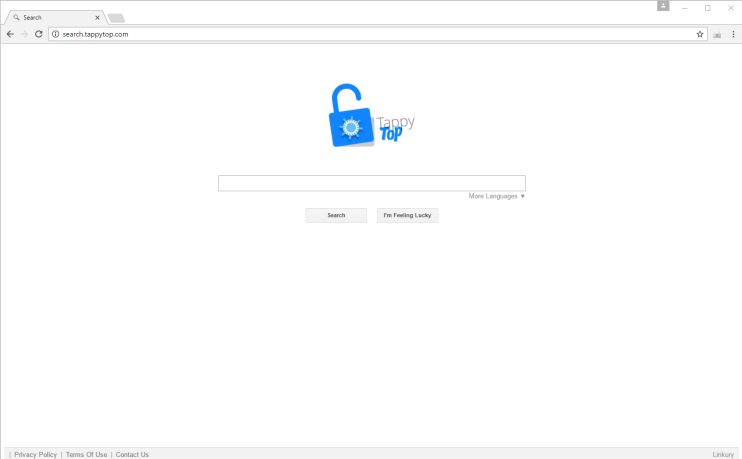
Task: Click the Tappy Top padlock logo
Action: [371, 115]
